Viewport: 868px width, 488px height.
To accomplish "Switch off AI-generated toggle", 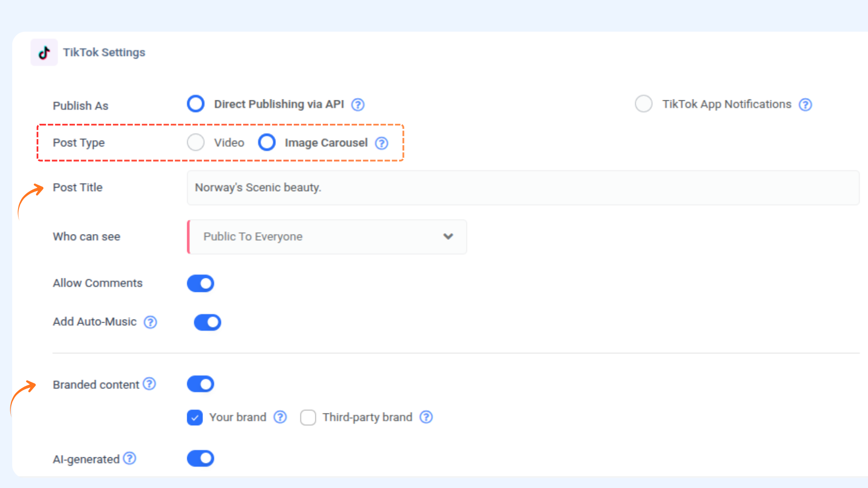I will click(x=200, y=459).
